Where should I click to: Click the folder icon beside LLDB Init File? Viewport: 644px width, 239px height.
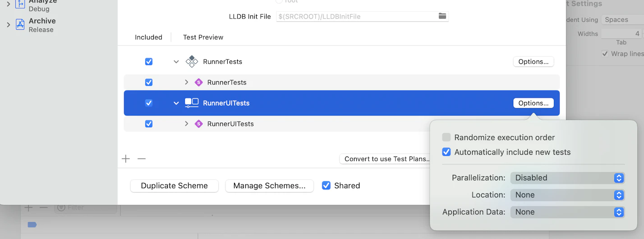click(x=442, y=16)
